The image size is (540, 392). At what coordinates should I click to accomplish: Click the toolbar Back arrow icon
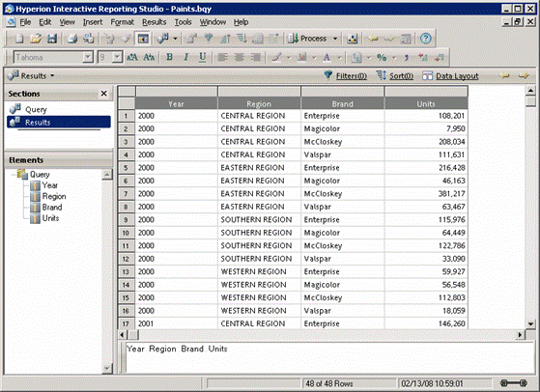[x=373, y=39]
